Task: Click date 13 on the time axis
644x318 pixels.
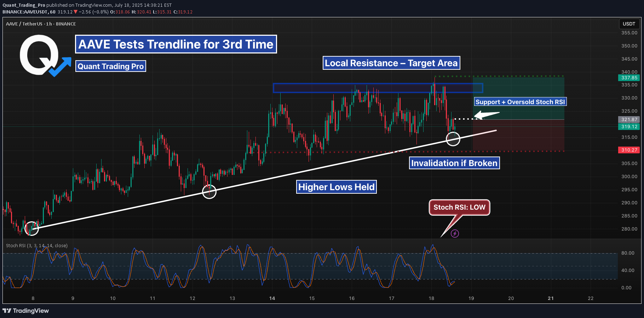Action: (x=232, y=298)
